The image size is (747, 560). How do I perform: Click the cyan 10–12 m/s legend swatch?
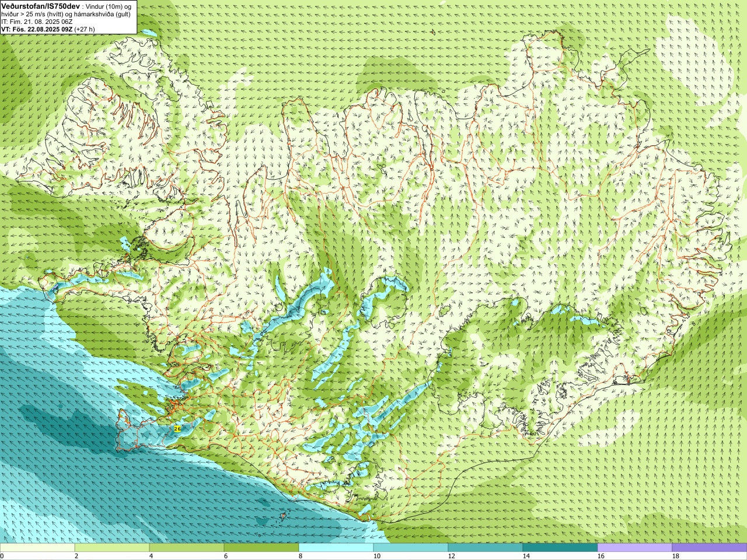(x=411, y=548)
